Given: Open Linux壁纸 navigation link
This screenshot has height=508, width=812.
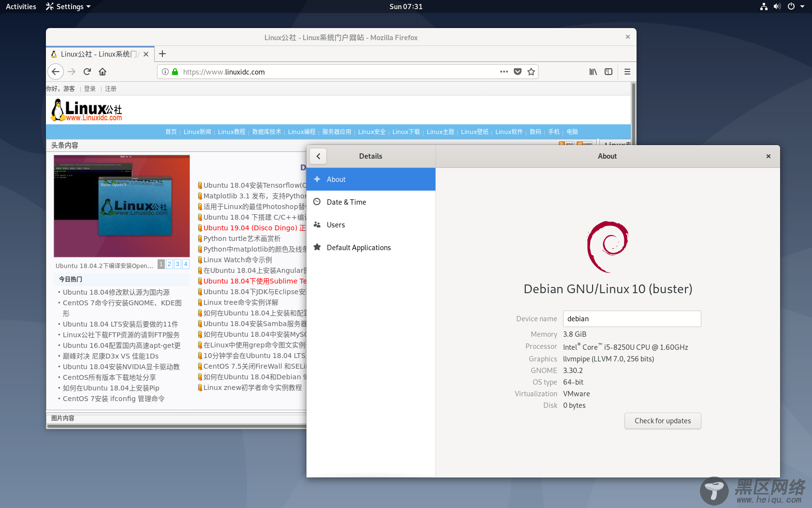Looking at the screenshot, I should tap(475, 132).
